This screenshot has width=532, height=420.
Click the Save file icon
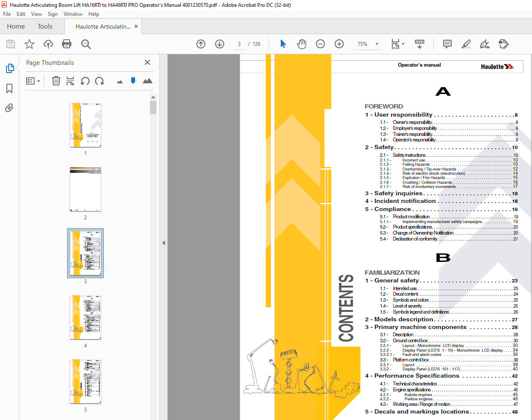click(11, 44)
